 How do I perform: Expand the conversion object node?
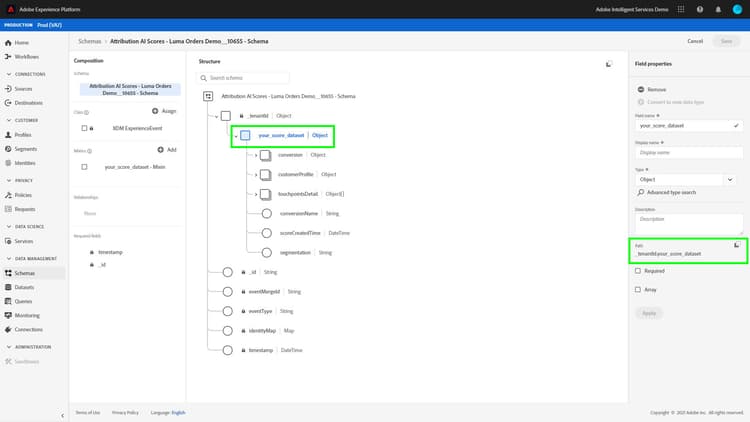(256, 155)
